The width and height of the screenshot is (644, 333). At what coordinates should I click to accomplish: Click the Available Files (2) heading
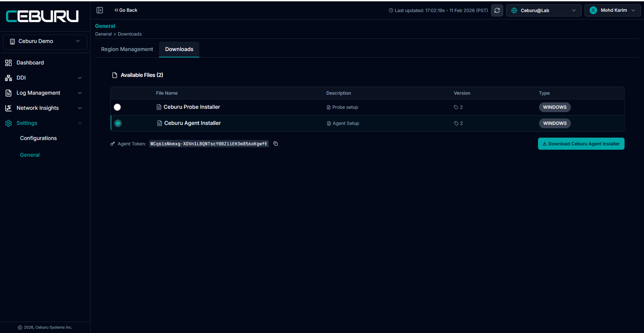pos(142,75)
